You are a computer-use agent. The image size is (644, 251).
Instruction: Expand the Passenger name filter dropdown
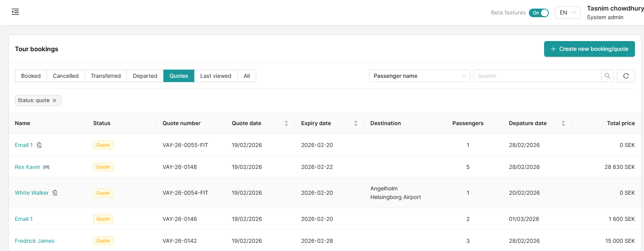point(419,76)
